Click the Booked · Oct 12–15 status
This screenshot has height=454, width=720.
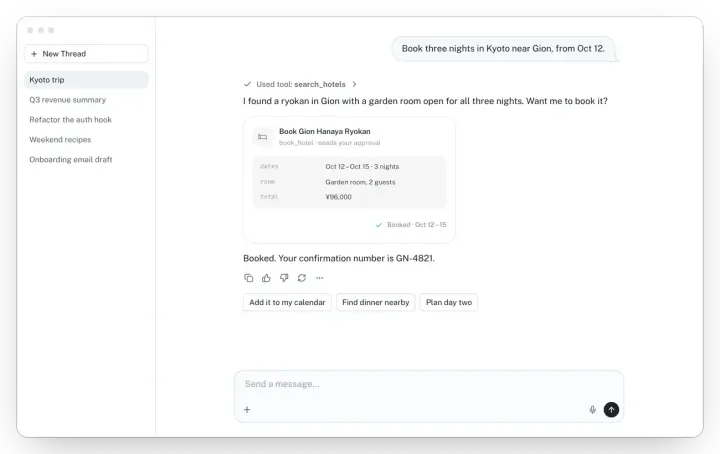[x=416, y=225]
